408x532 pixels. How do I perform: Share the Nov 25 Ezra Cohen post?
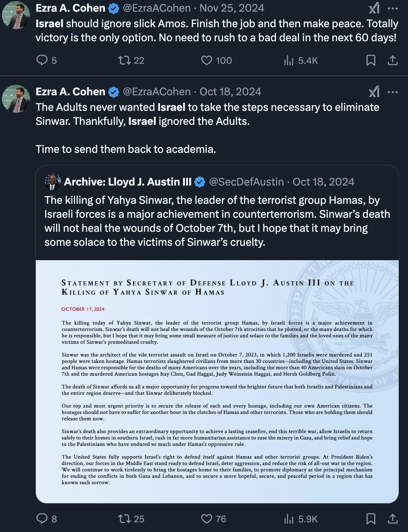click(393, 60)
